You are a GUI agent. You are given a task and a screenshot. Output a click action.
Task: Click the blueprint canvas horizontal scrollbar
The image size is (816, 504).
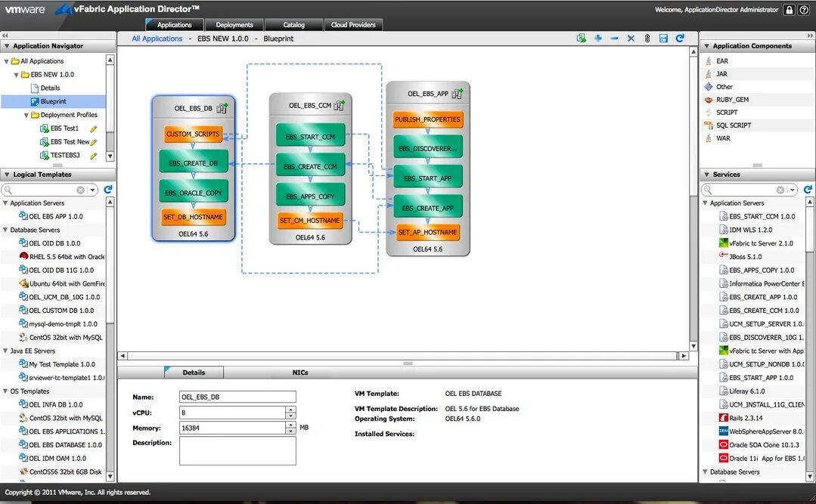click(x=403, y=357)
